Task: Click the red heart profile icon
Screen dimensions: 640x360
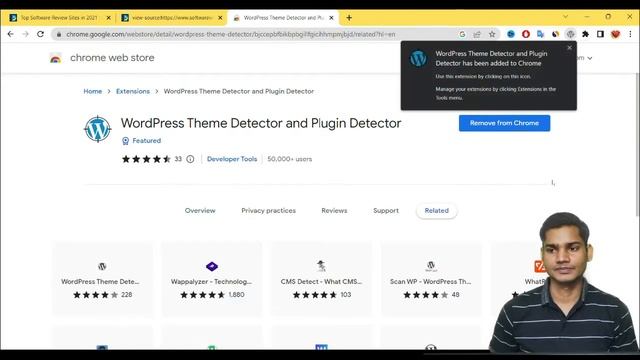Action: [x=616, y=34]
